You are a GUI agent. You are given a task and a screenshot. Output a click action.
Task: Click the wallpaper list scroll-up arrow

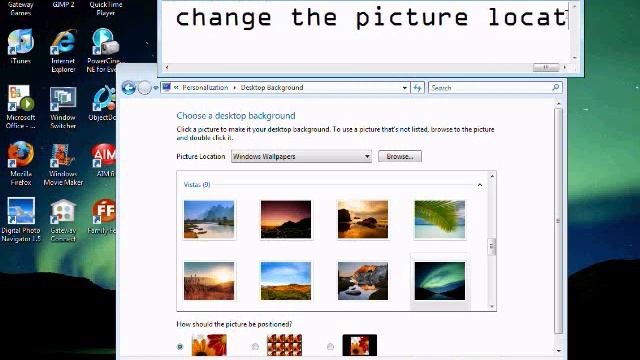492,176
